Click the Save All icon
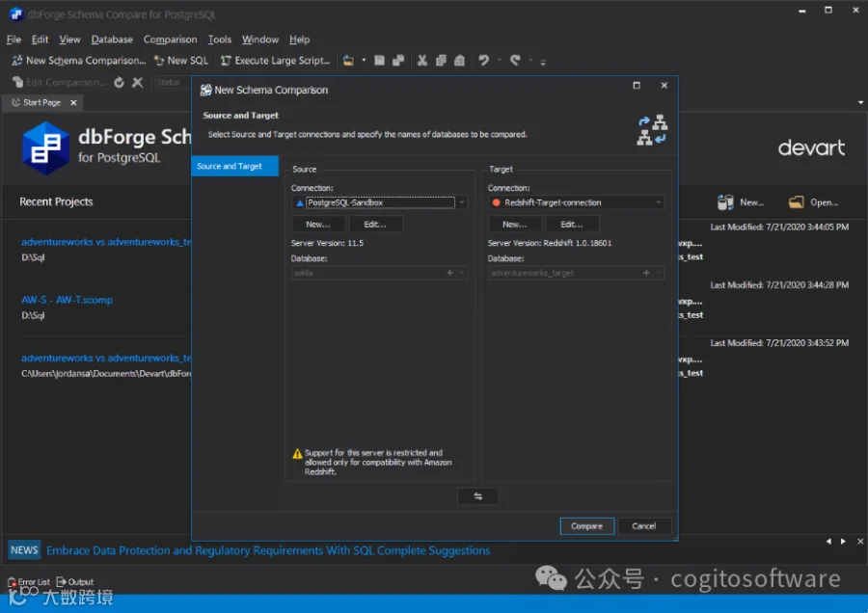 pos(398,61)
